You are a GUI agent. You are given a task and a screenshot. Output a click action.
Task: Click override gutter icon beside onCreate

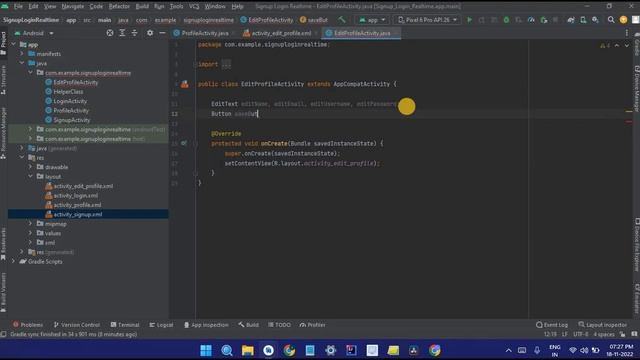(184, 143)
